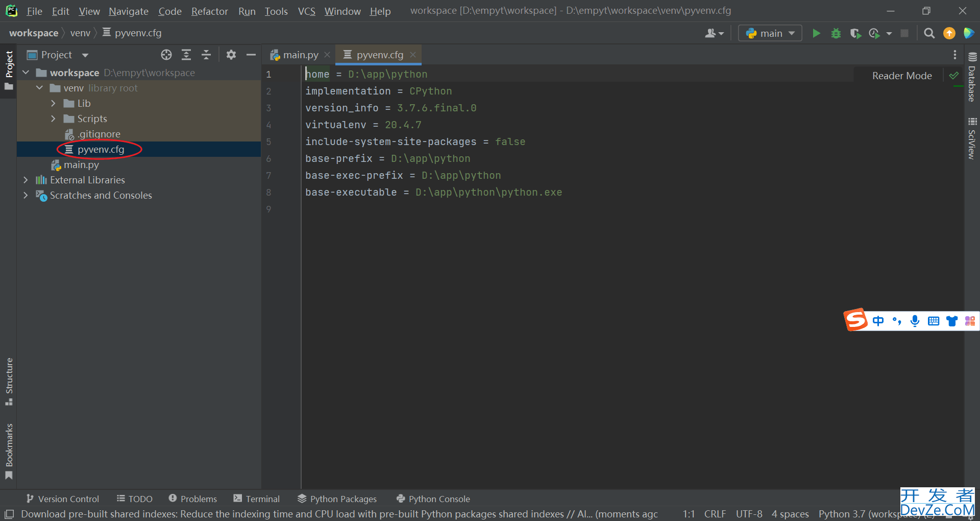
Task: Open the TODO tool window
Action: pos(135,499)
